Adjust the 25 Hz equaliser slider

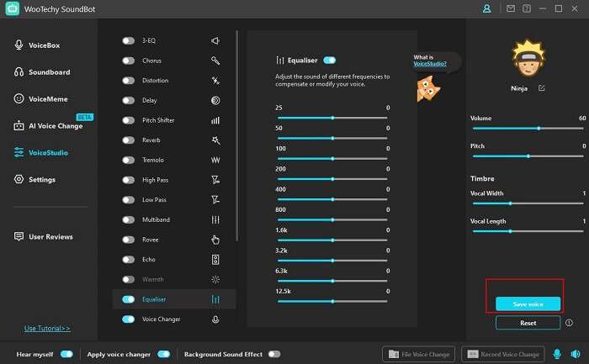pyautogui.click(x=332, y=118)
